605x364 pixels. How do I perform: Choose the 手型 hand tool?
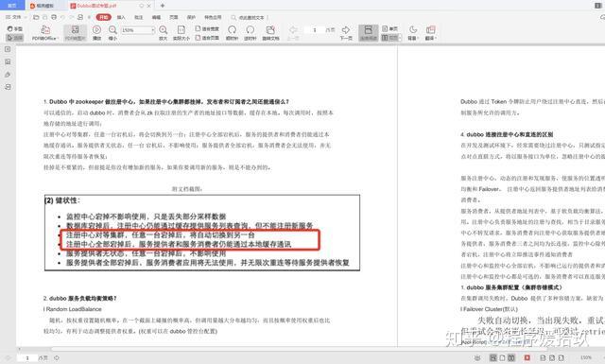click(15, 29)
